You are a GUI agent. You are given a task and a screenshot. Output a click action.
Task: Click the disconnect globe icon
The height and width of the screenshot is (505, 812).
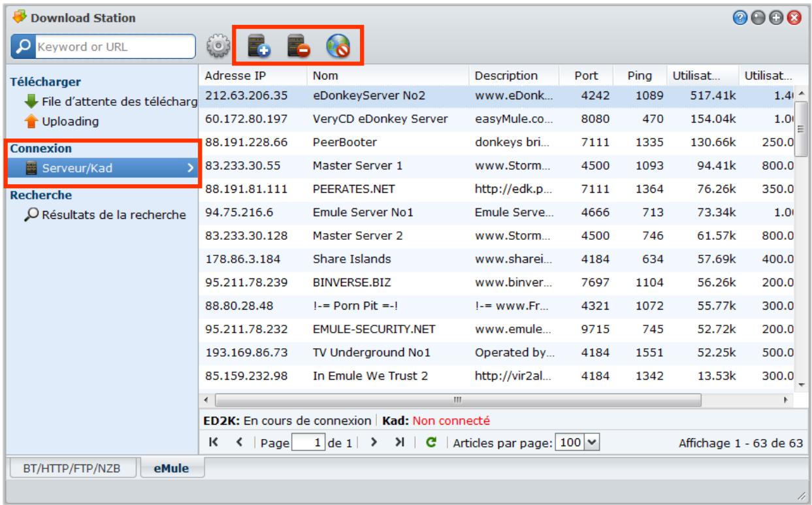coord(337,46)
